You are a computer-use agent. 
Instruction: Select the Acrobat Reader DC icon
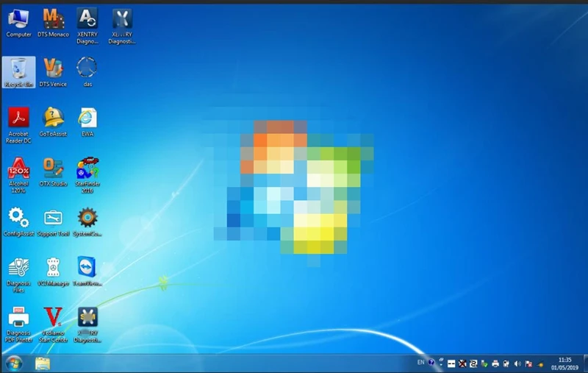(x=18, y=125)
